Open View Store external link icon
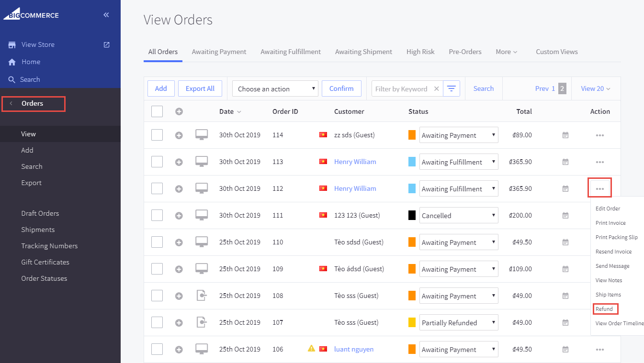The height and width of the screenshot is (363, 644). [107, 44]
